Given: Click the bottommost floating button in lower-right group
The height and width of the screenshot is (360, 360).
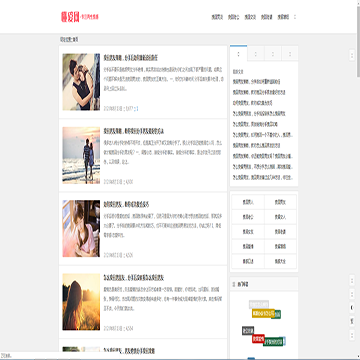Looking at the screenshot, I should [x=352, y=335].
